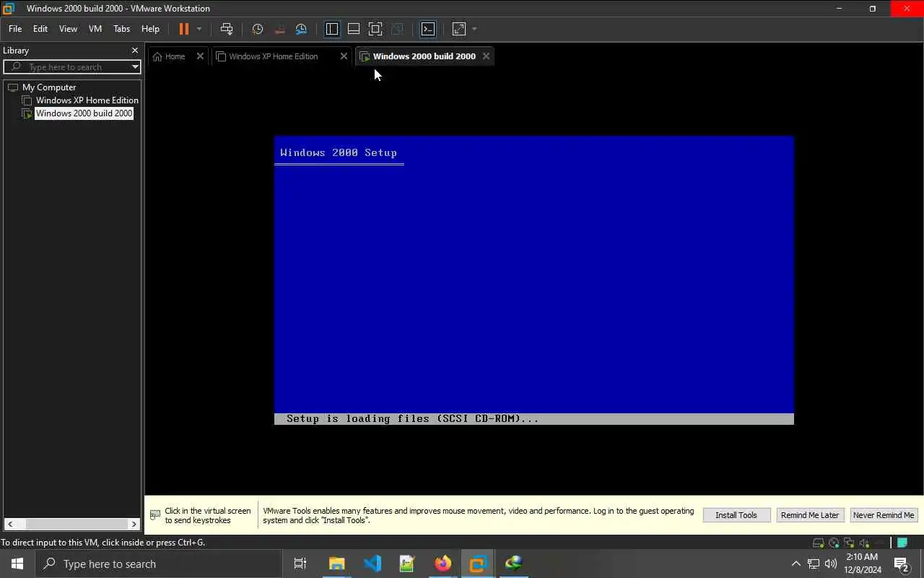Close the Windows XP Home Edition tab
The image size is (924, 578).
pyautogui.click(x=344, y=56)
